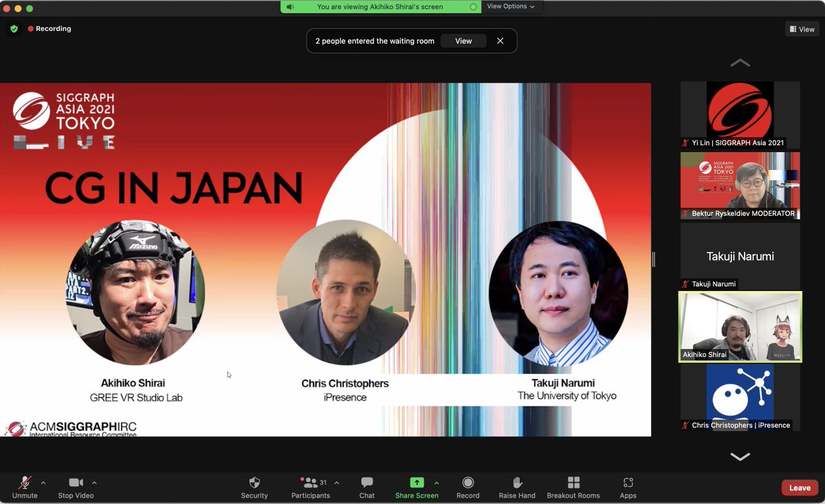Click the SIGGRAPH Asia 2021 Tokyo logo on slide
Viewport: 825px width, 504px height.
pyautogui.click(x=64, y=120)
